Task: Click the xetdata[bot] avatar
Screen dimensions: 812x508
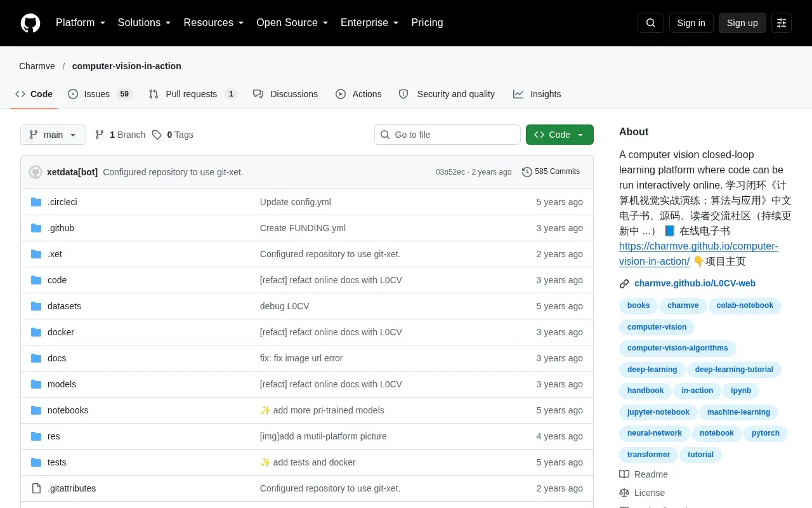Action: tap(36, 172)
